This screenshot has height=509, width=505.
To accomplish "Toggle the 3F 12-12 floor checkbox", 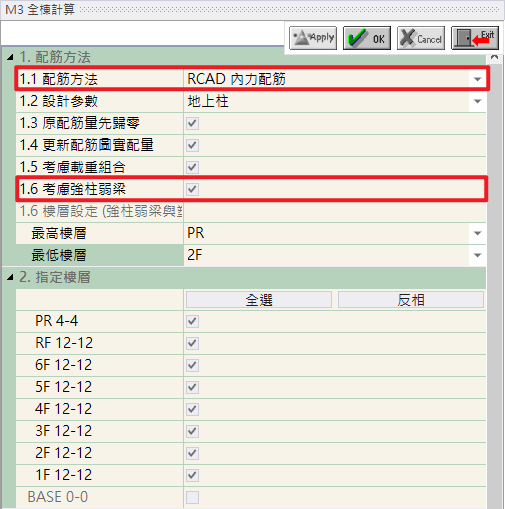I will 192,431.
